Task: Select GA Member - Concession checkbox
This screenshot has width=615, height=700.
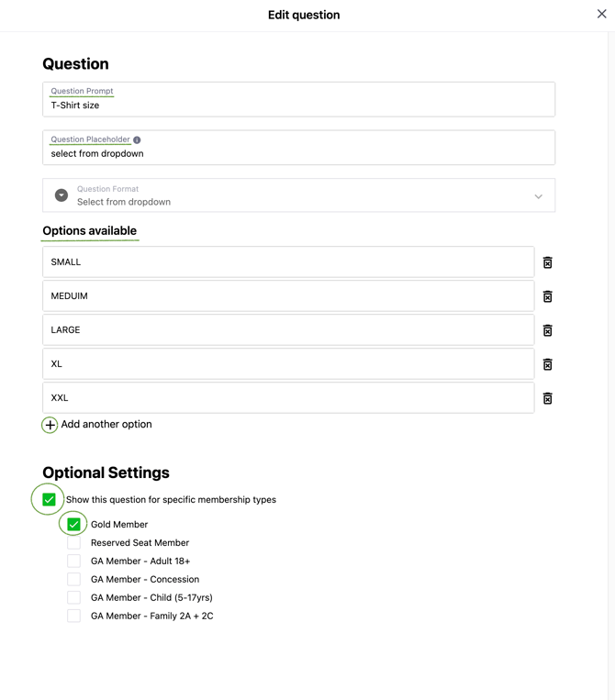Action: tap(74, 580)
